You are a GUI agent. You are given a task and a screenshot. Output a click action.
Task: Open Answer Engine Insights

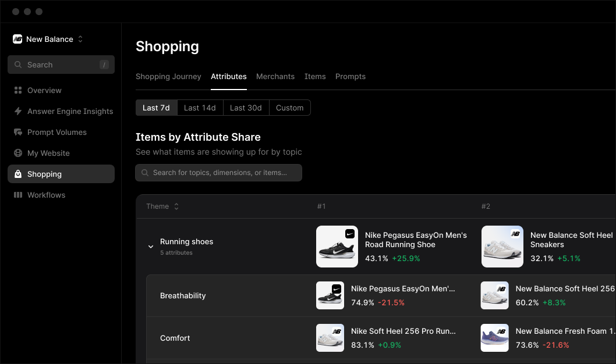[x=61, y=111]
